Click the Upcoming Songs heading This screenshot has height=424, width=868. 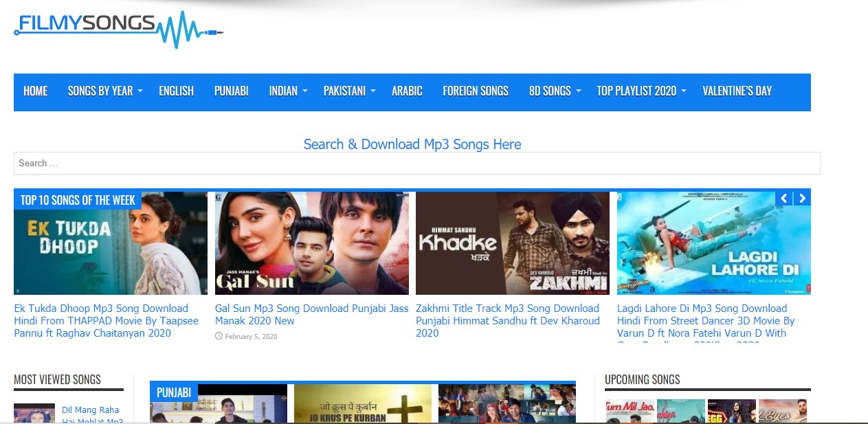pyautogui.click(x=643, y=379)
